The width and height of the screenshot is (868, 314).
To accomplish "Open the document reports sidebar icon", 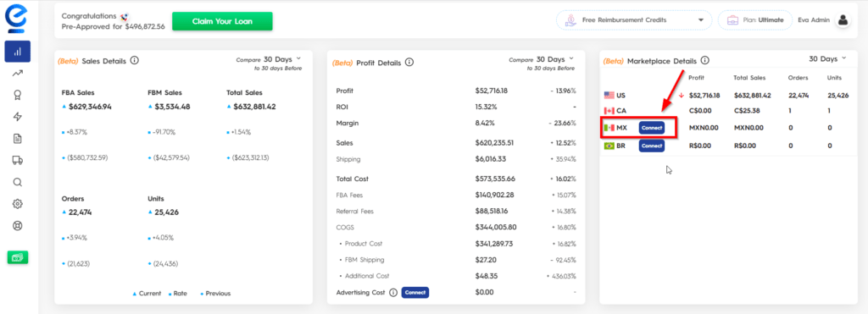I will (17, 139).
